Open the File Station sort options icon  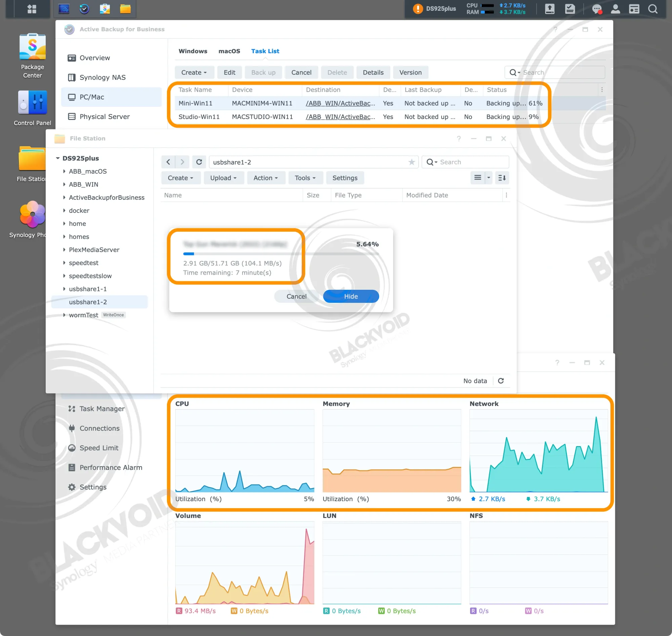502,177
